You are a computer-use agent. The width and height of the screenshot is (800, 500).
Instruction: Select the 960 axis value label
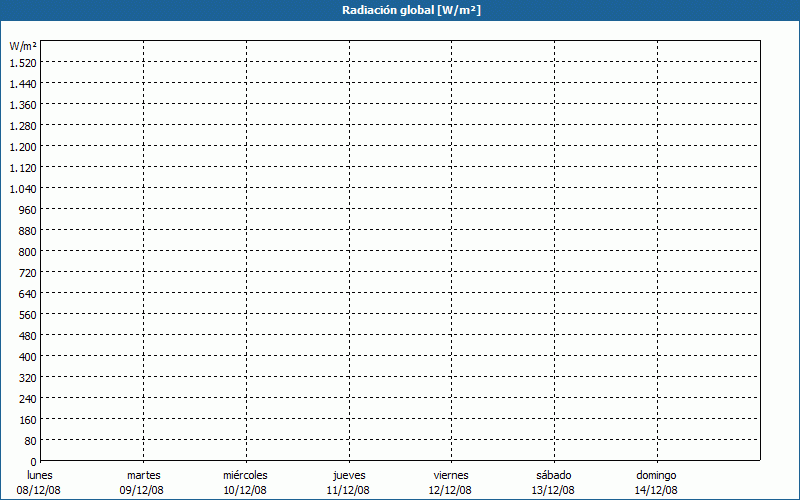[26, 210]
